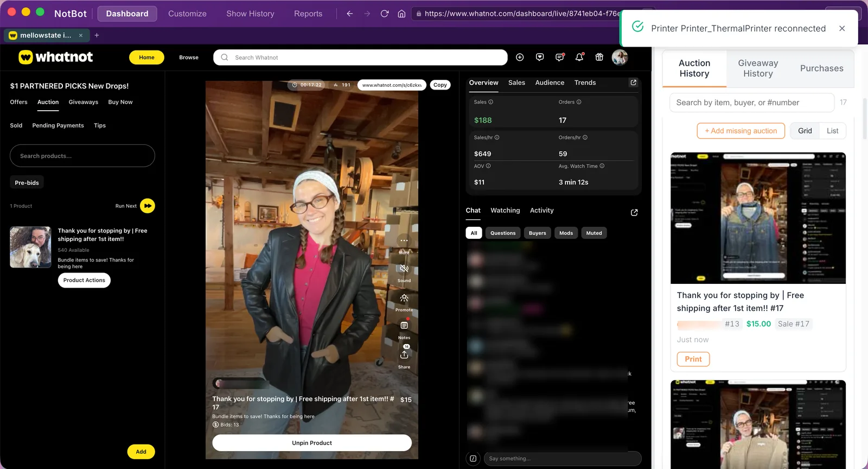The image size is (868, 469).
Task: Open the auction #17 screenshot thumbnail
Action: pos(758,218)
